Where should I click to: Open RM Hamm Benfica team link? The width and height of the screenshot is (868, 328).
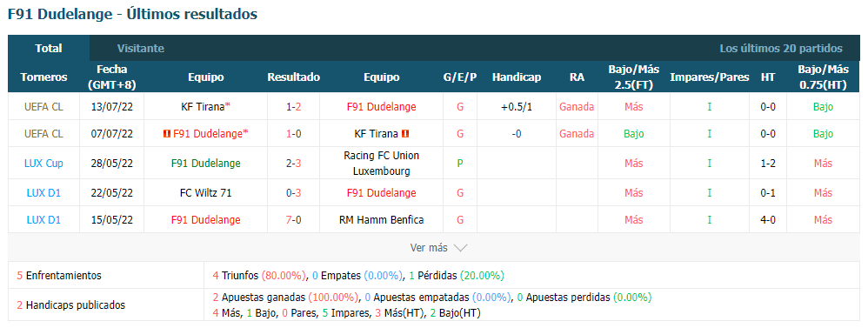click(382, 220)
